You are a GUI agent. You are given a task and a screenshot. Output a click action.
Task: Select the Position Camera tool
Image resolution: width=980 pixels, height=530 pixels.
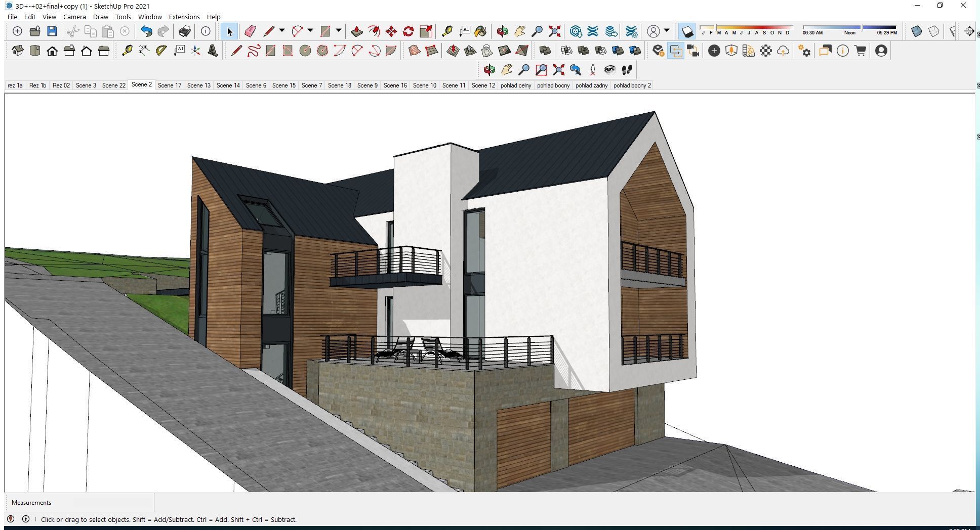pyautogui.click(x=593, y=70)
